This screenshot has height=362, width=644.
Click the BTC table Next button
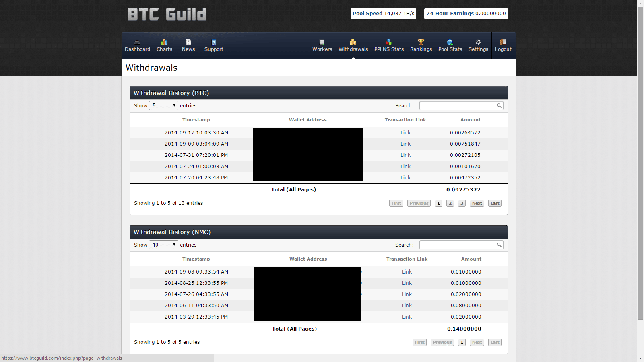click(x=477, y=203)
